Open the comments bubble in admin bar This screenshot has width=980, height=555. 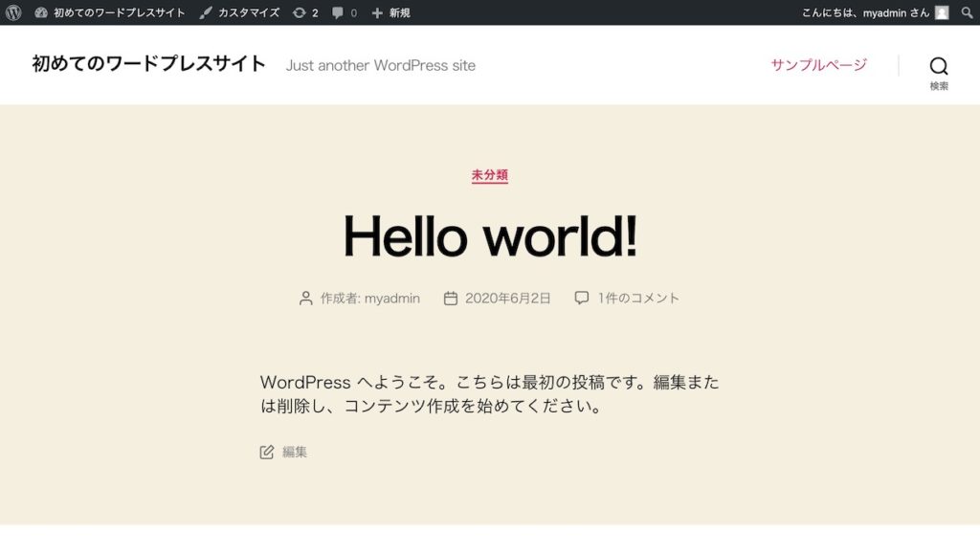click(x=345, y=12)
